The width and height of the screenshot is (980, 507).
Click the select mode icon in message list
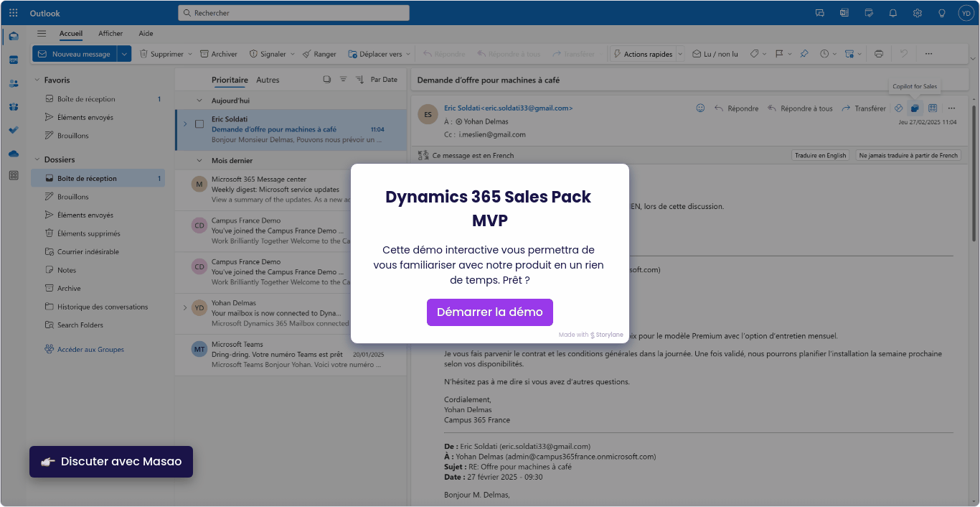click(x=327, y=80)
